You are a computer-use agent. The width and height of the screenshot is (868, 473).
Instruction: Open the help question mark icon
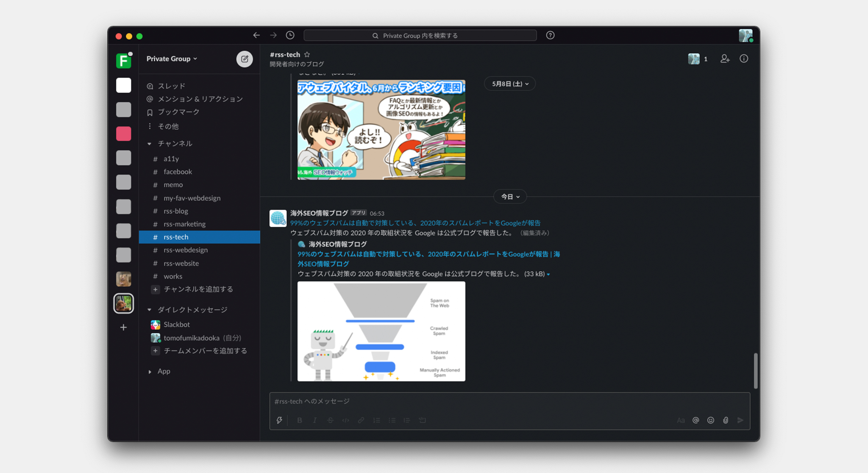550,35
